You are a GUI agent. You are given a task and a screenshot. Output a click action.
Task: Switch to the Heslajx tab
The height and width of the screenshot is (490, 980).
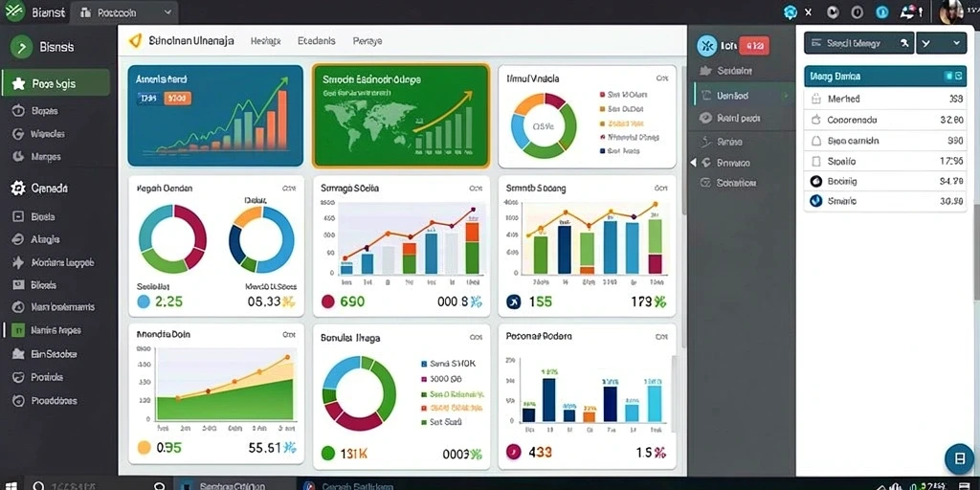point(266,40)
